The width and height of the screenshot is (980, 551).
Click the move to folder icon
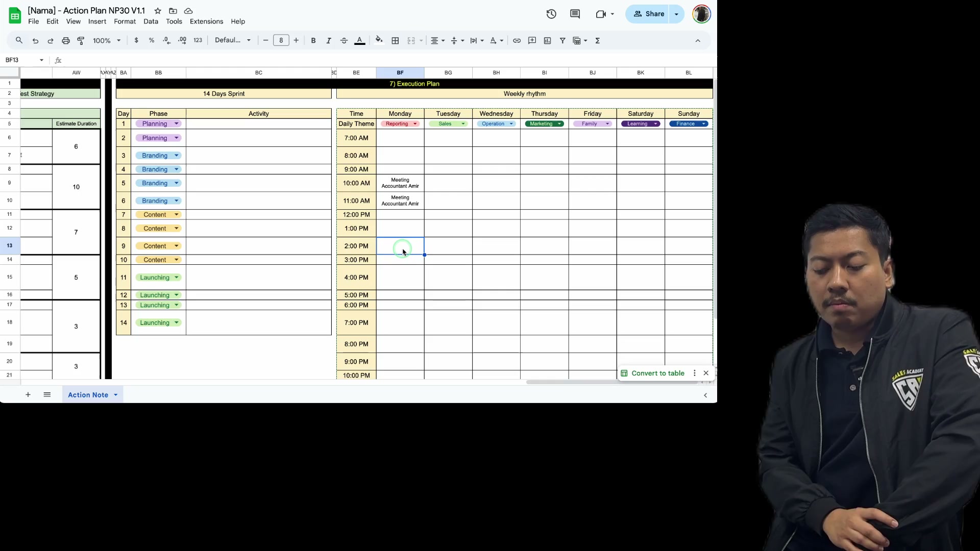[x=173, y=11]
